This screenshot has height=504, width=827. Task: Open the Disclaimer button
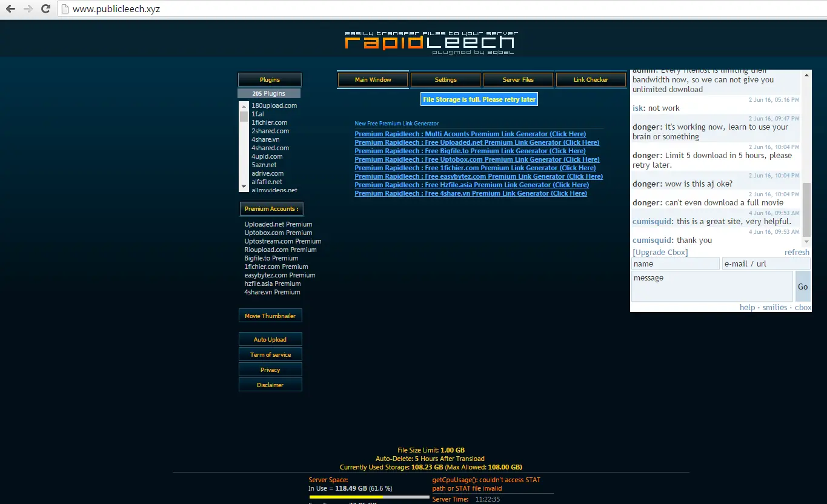click(270, 385)
